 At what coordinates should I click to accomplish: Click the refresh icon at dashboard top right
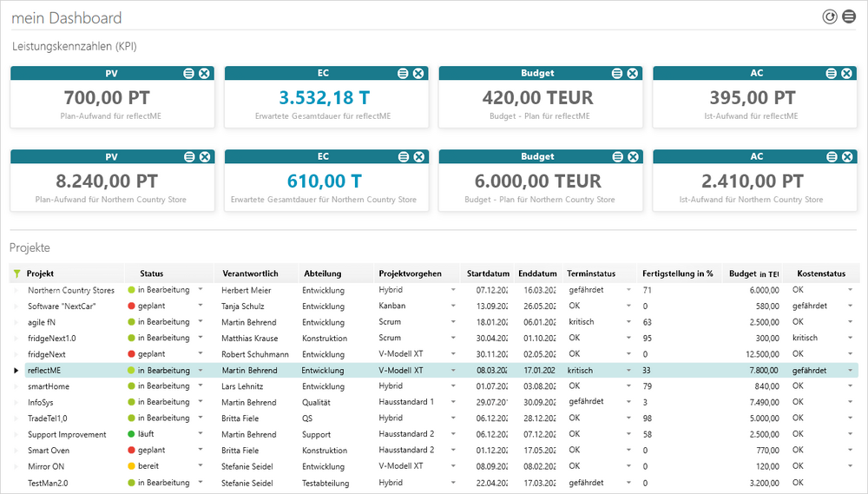[x=830, y=16]
